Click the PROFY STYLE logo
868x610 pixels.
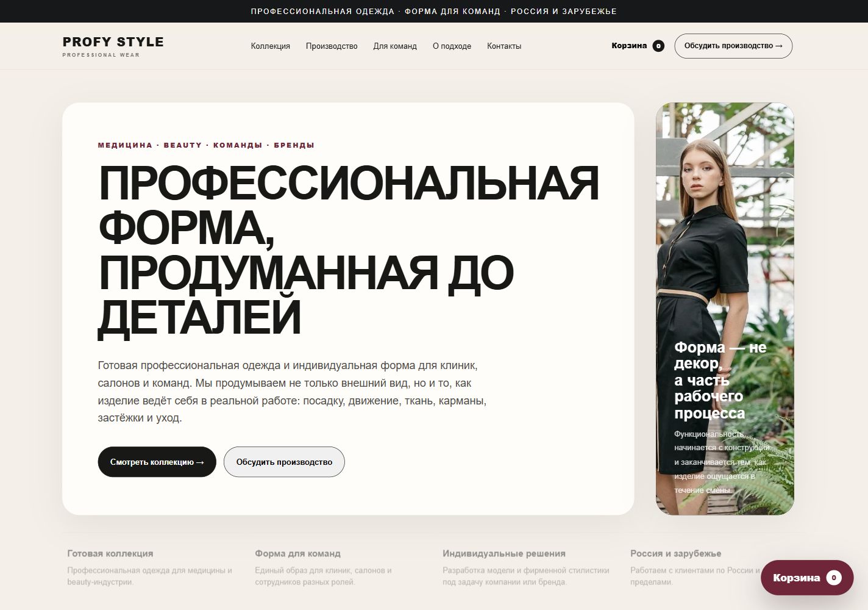click(113, 41)
